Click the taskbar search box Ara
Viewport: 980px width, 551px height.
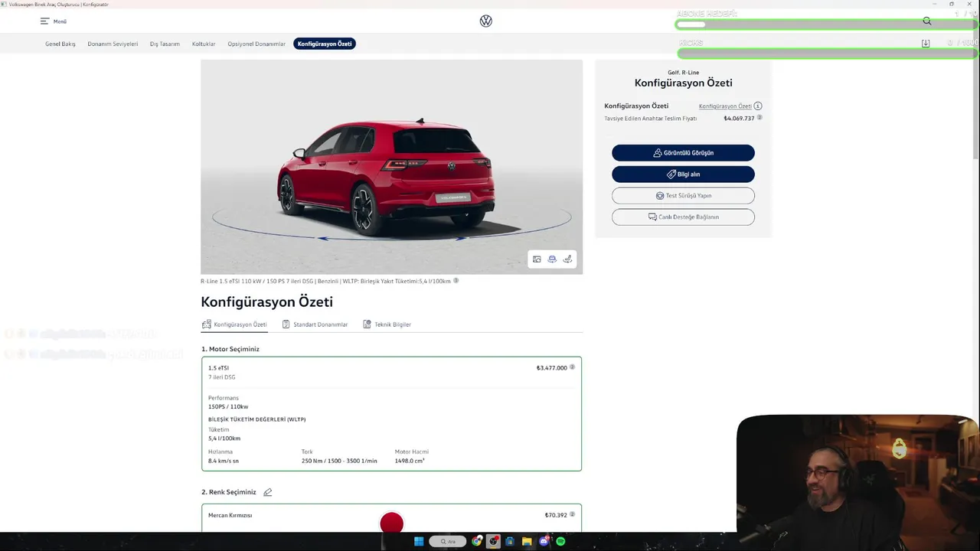point(448,542)
